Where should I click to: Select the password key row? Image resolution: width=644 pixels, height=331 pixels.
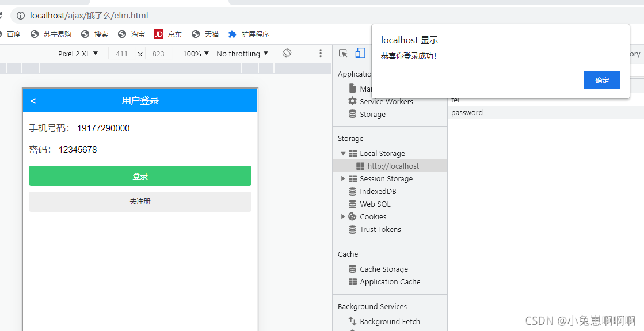coord(546,112)
